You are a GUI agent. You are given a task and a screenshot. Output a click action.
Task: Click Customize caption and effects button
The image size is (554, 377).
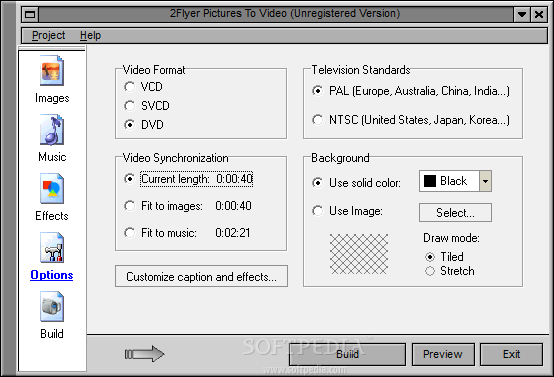click(x=201, y=276)
